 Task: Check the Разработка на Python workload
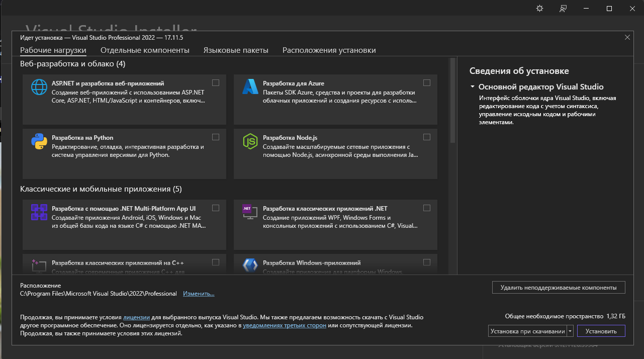pos(216,137)
